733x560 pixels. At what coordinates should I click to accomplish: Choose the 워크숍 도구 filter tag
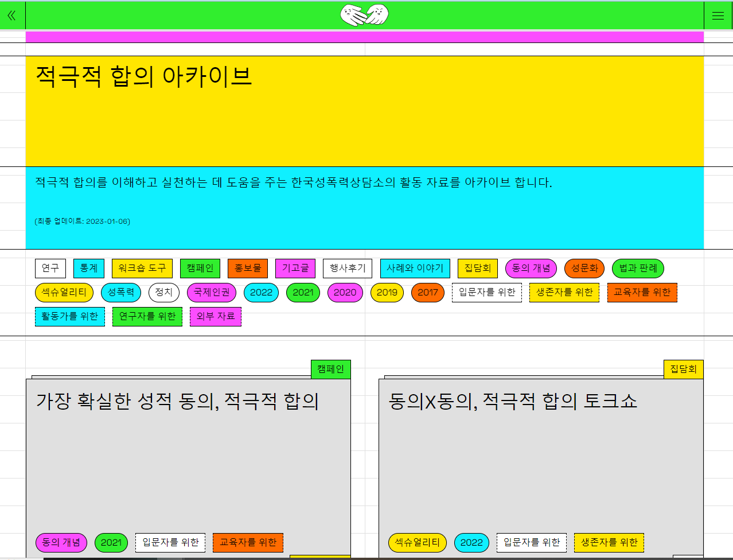[x=142, y=269]
